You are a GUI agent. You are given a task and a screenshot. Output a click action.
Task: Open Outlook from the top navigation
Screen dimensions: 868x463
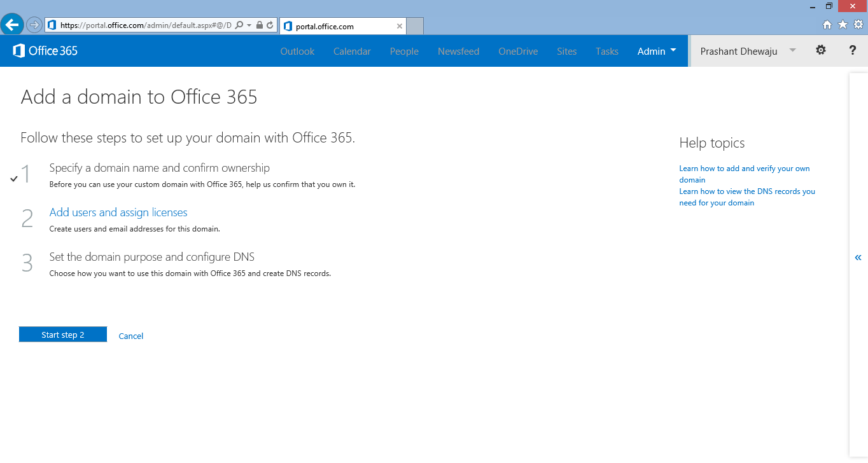297,52
